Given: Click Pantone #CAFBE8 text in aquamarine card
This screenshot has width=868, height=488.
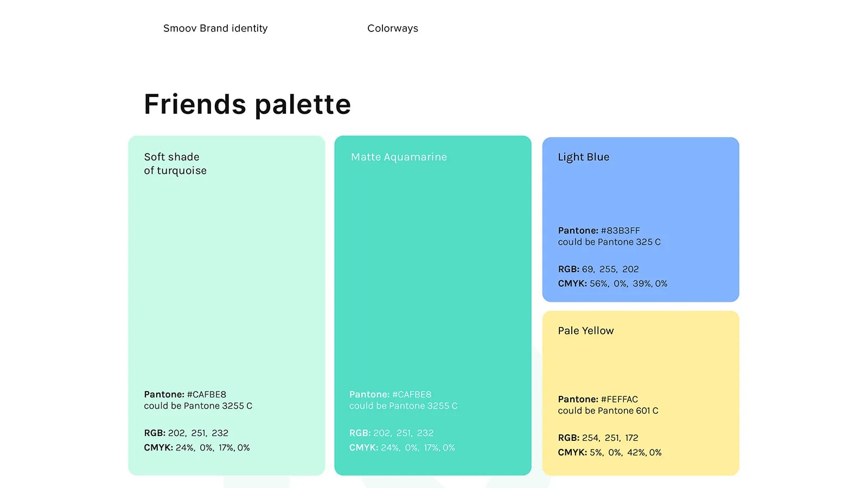Looking at the screenshot, I should [x=391, y=394].
